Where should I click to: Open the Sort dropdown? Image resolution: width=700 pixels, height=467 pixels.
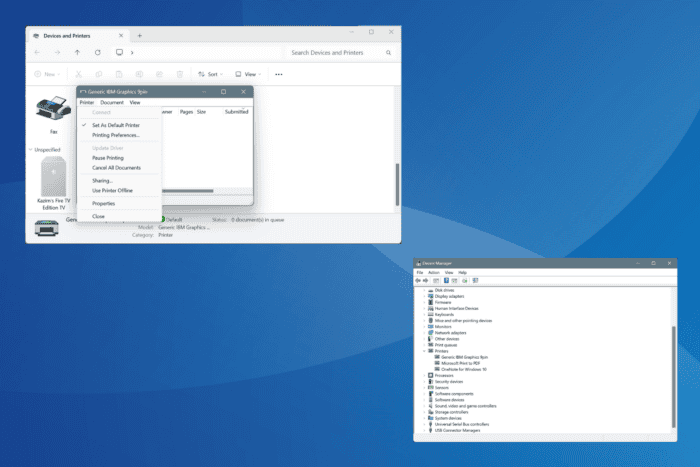[x=210, y=74]
